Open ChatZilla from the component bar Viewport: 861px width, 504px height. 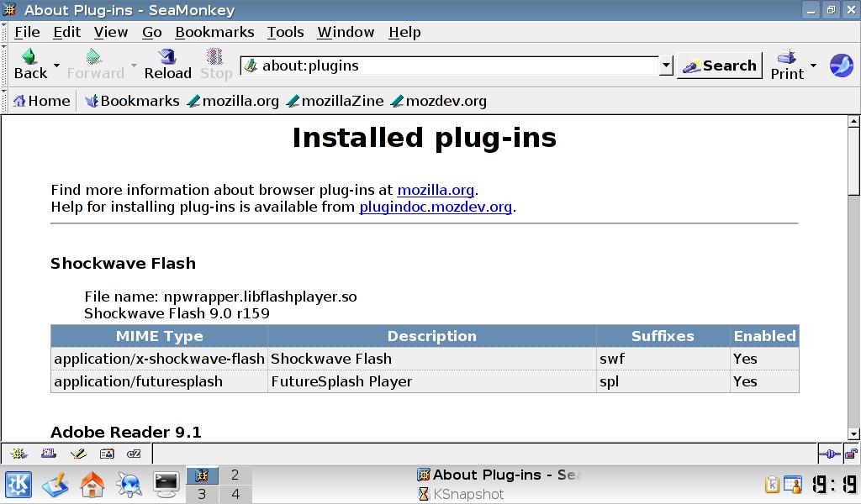134,454
